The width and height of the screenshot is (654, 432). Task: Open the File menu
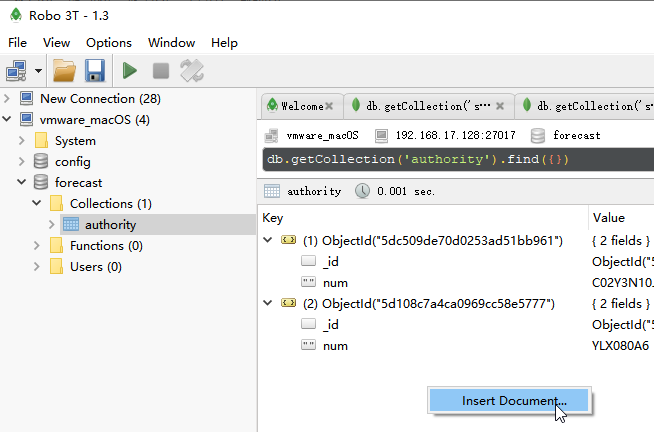[18, 43]
